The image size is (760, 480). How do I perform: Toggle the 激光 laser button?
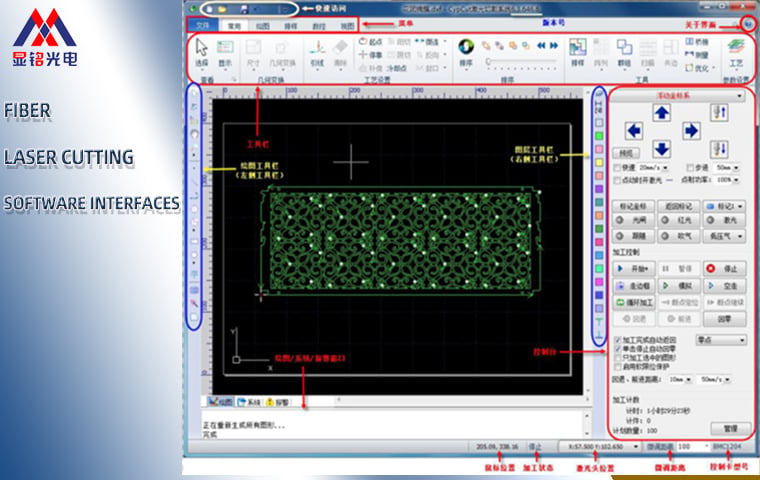pos(724,220)
